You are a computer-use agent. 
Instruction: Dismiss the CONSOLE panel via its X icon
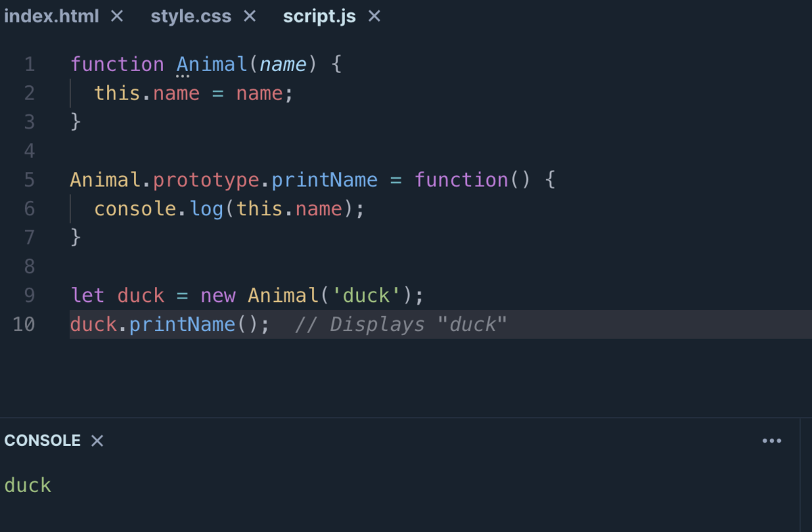pyautogui.click(x=97, y=440)
